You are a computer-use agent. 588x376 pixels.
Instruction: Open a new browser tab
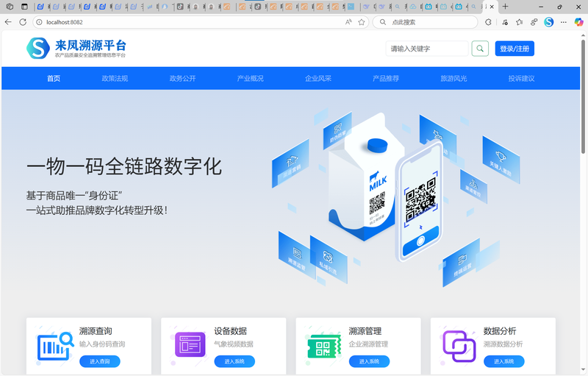tap(506, 7)
